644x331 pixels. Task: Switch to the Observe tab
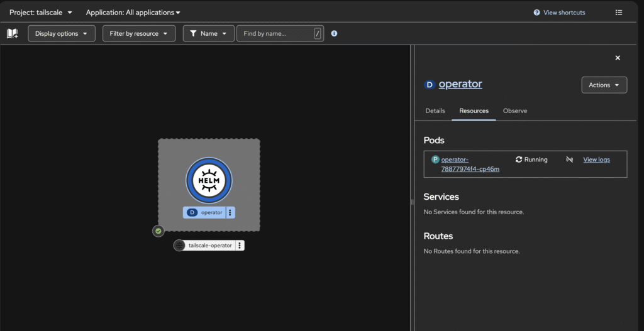pos(515,111)
